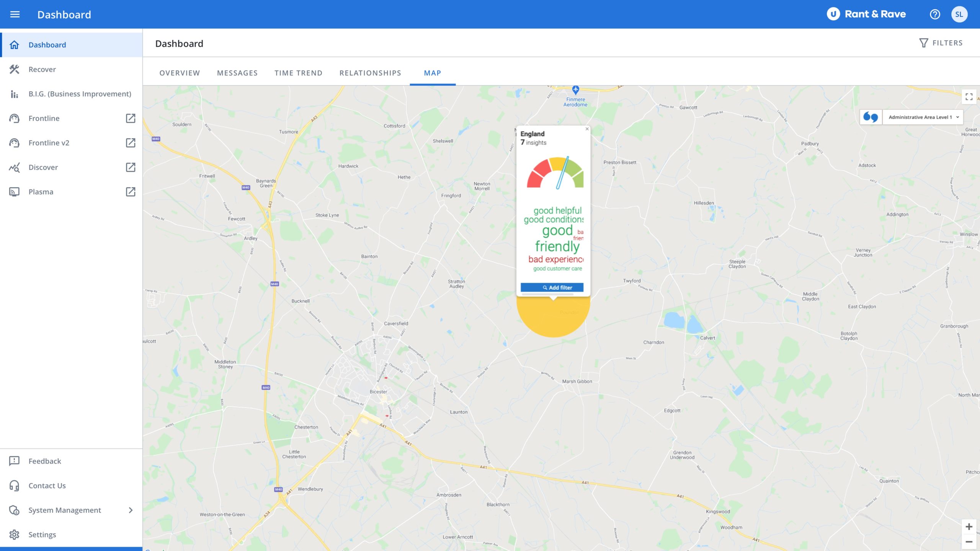Screen dimensions: 980x551
Task: Open the FILTERS panel
Action: pyautogui.click(x=941, y=43)
